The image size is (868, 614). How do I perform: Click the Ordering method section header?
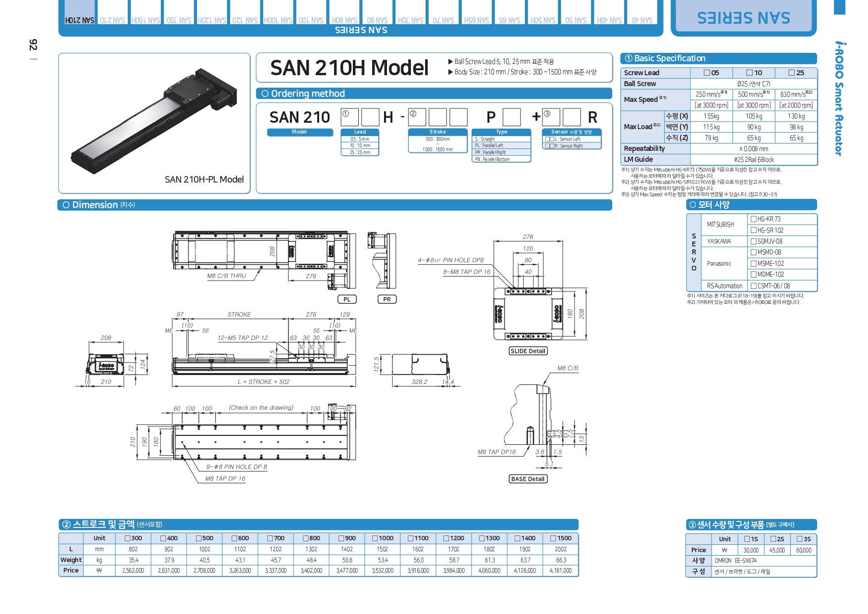tap(434, 94)
